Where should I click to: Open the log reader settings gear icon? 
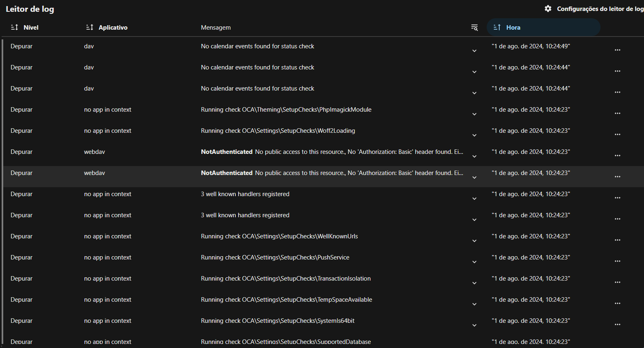click(548, 9)
